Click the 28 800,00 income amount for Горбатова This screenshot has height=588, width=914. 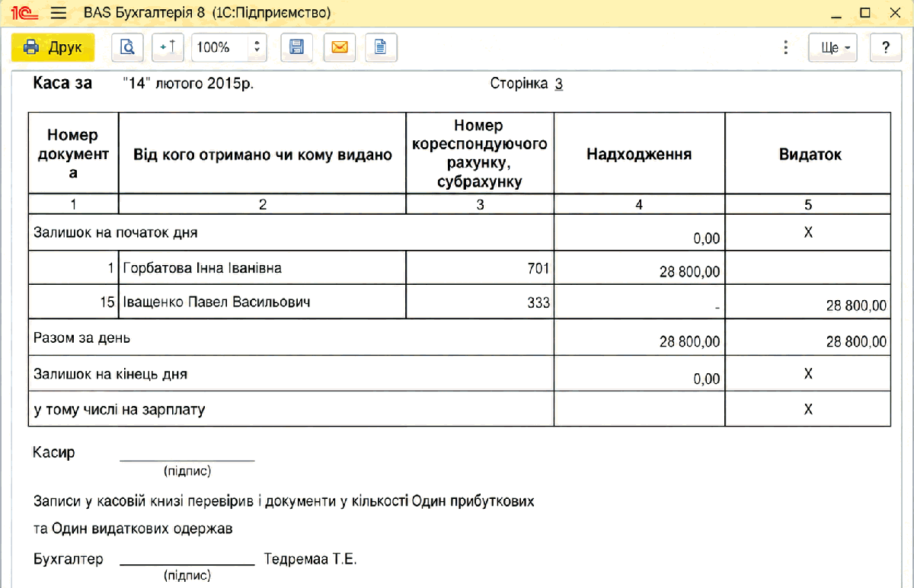[689, 271]
